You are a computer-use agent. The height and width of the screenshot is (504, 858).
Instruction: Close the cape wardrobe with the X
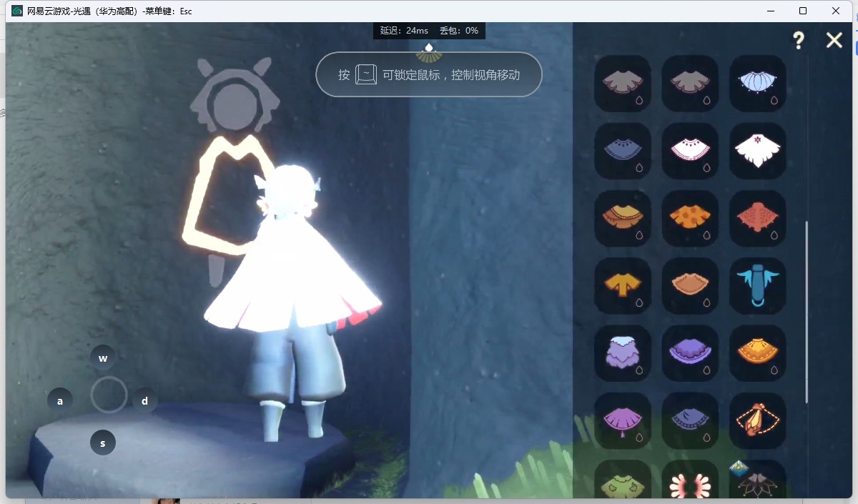point(834,40)
